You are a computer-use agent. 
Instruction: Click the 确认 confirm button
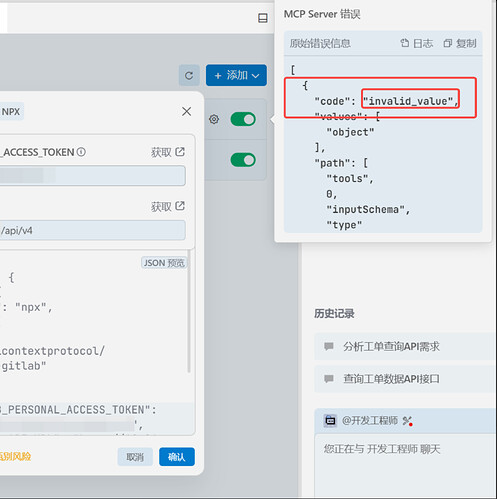177,457
